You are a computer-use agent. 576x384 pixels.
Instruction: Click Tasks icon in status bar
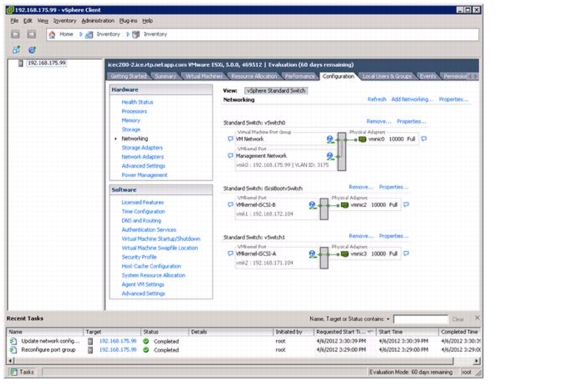14,372
